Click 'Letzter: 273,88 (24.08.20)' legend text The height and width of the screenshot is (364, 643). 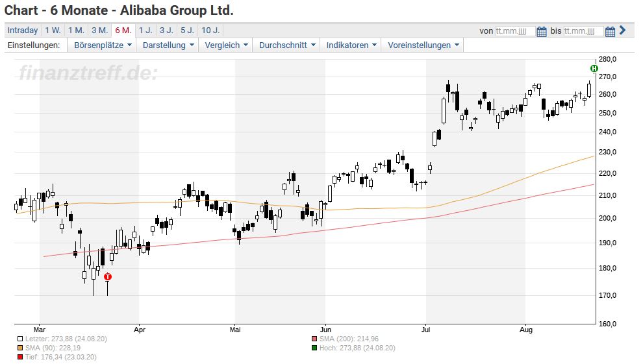[x=66, y=339]
